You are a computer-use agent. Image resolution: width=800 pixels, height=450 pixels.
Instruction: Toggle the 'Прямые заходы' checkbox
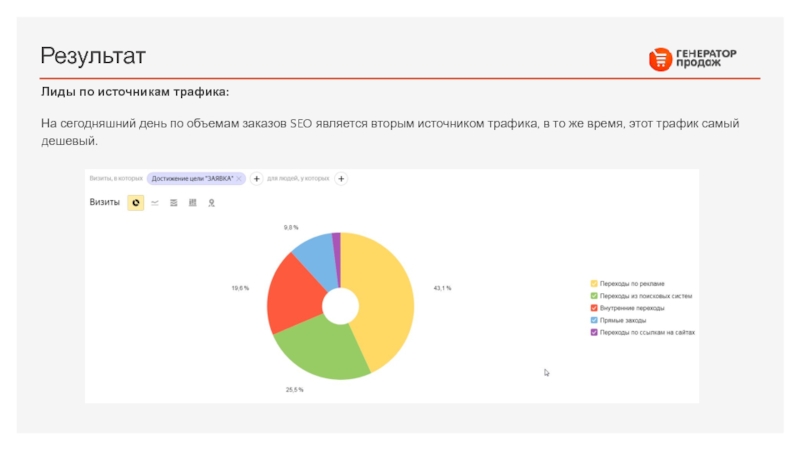[x=593, y=320]
